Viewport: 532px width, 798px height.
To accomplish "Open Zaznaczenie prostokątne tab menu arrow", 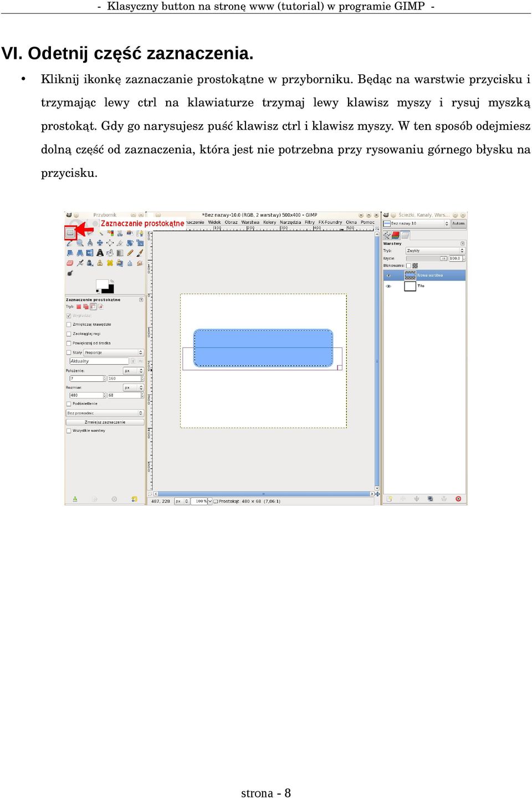I will [x=141, y=300].
